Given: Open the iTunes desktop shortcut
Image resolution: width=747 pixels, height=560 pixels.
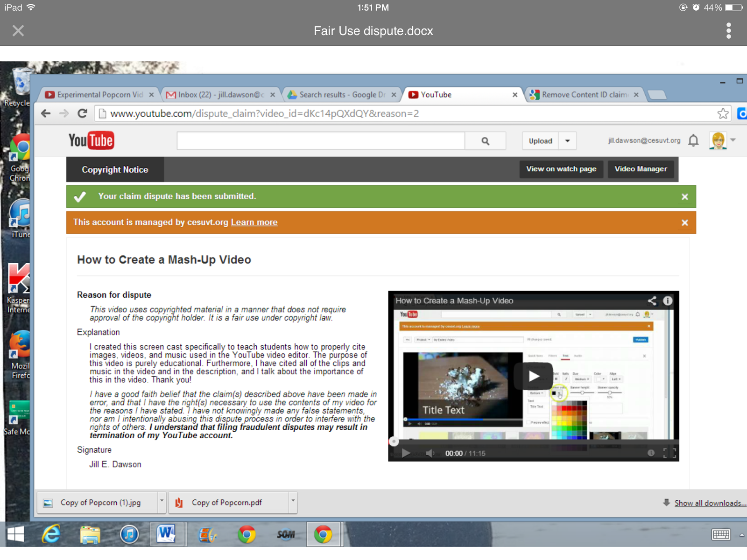Looking at the screenshot, I should 20,219.
